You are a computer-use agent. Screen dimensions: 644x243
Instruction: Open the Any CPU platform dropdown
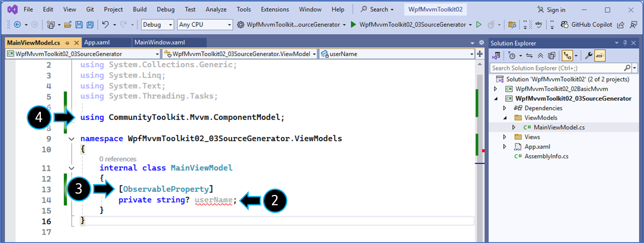(205, 25)
